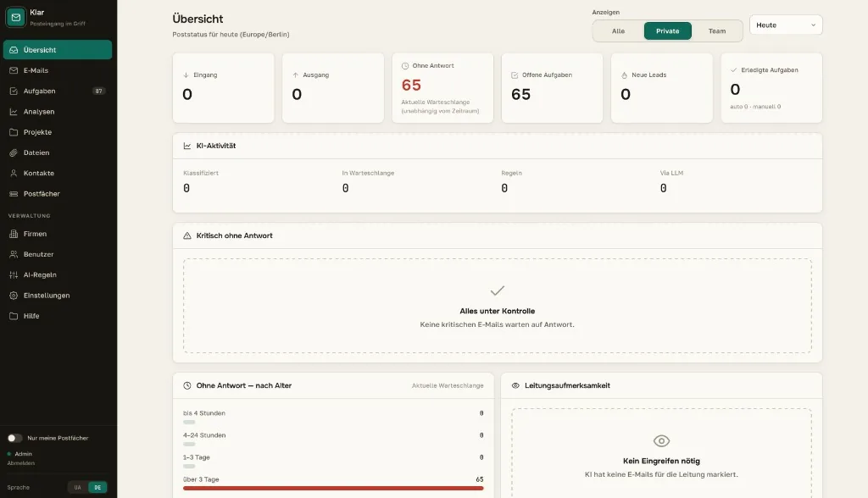The height and width of the screenshot is (498, 868).
Task: Open Hilfe page
Action: pos(58,315)
